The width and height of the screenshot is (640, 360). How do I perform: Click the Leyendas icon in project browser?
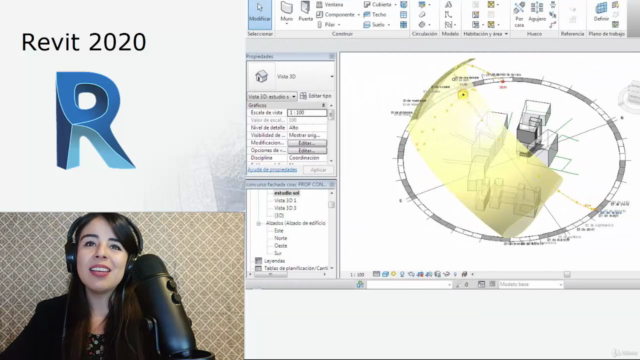pyautogui.click(x=258, y=261)
